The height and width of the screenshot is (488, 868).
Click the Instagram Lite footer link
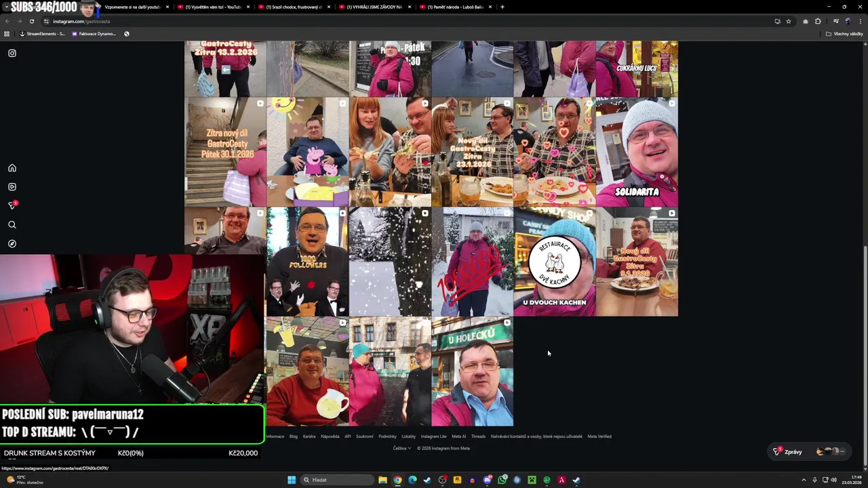[x=434, y=436]
